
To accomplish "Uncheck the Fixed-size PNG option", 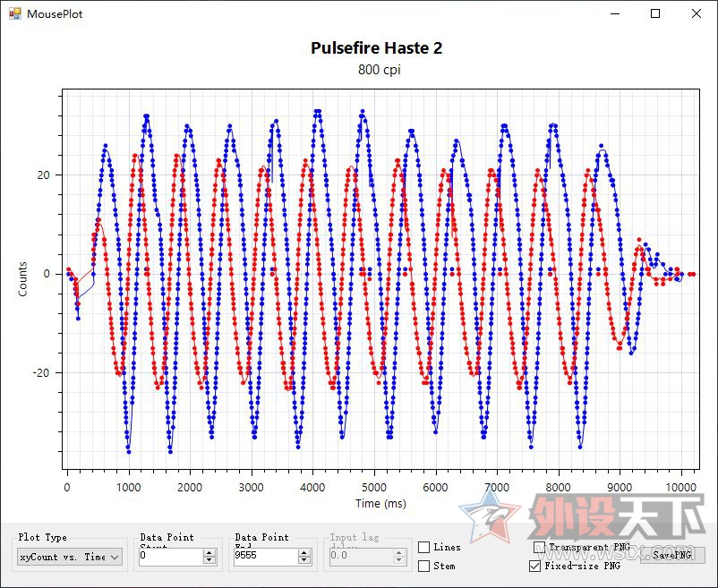I will tap(534, 566).
